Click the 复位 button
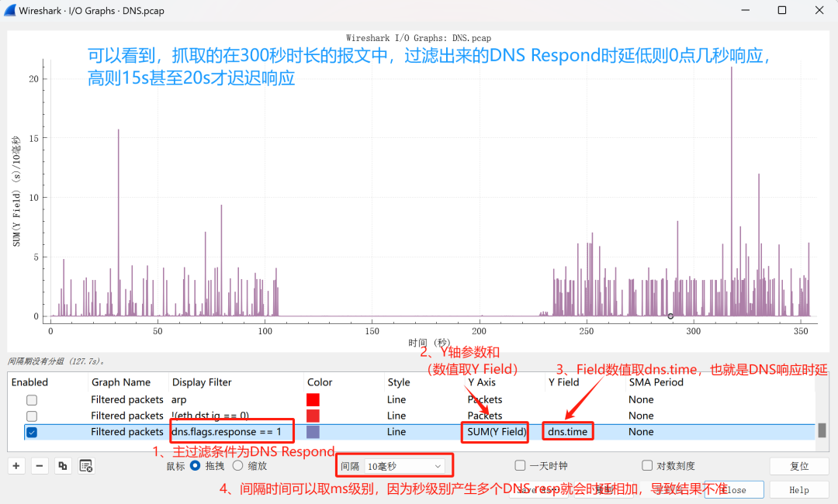Screen dimensions: 838x504 point(799,466)
